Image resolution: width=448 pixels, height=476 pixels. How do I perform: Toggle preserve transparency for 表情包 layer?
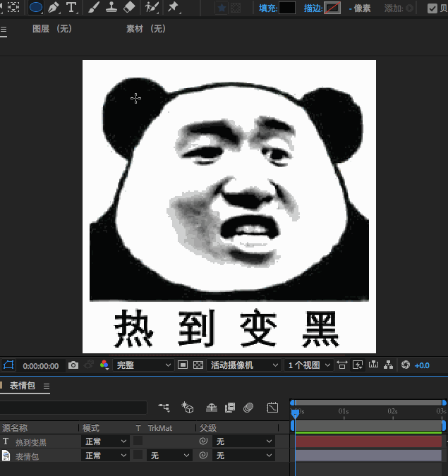tap(138, 455)
